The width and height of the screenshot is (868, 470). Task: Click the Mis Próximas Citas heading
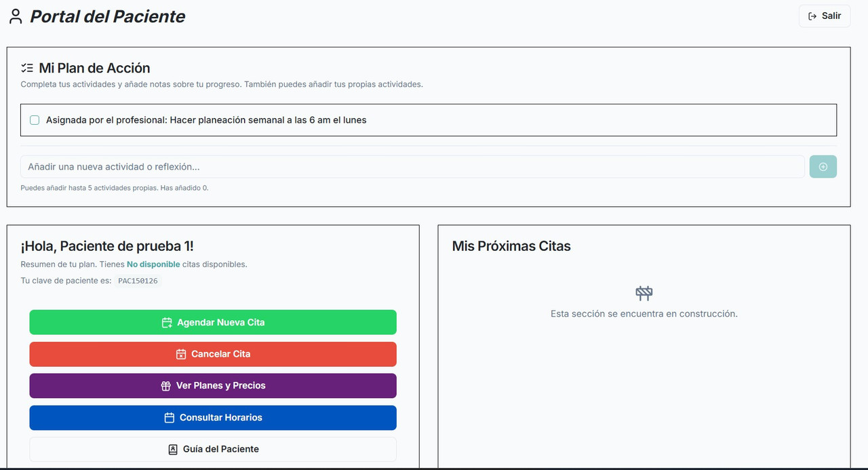pos(511,246)
